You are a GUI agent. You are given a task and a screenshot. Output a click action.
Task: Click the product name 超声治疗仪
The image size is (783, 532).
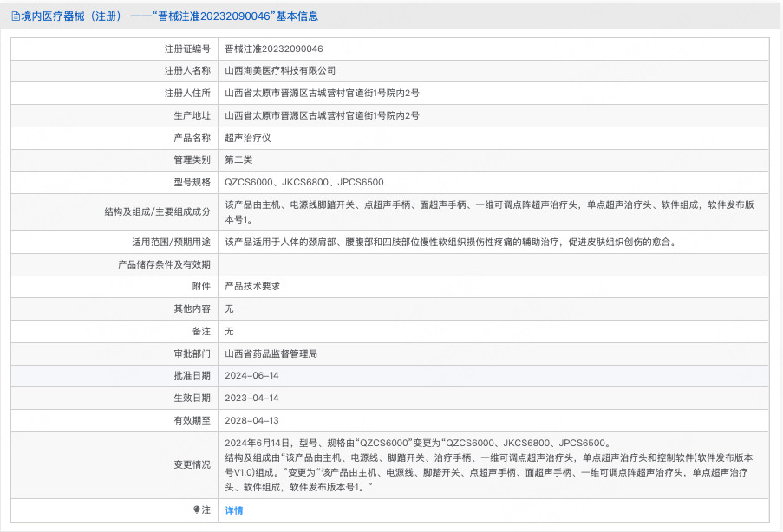point(248,139)
